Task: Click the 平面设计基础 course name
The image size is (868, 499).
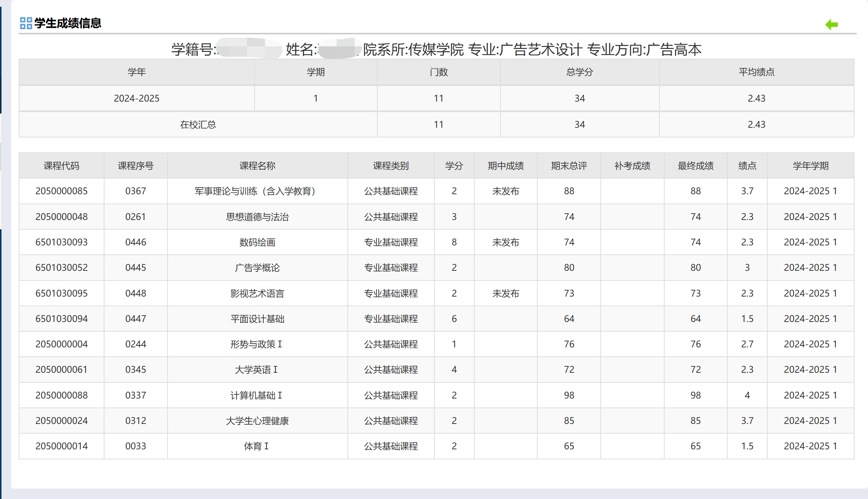Action: (257, 319)
